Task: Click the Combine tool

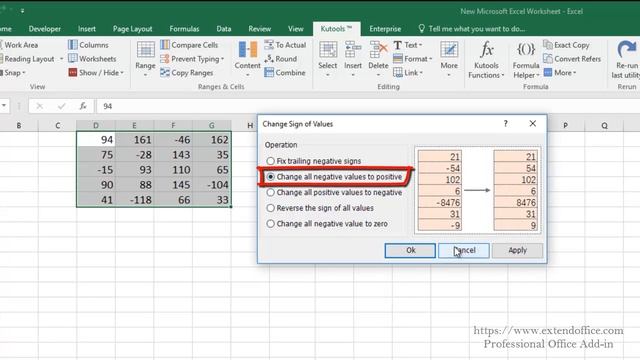Action: pos(285,73)
